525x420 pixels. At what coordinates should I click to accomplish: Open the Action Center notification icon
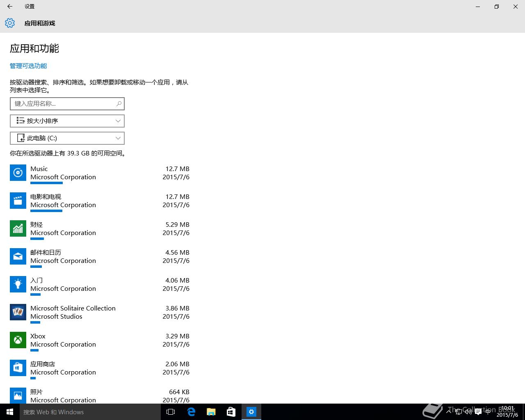click(478, 412)
